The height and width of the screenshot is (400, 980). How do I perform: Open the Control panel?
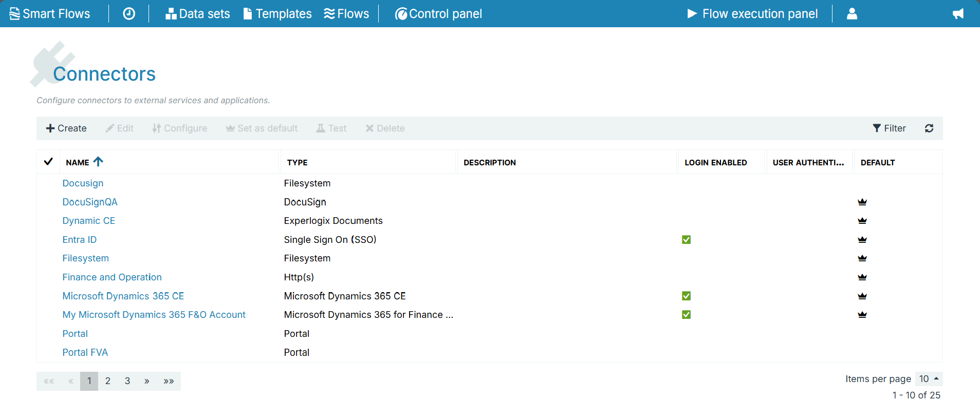[438, 14]
